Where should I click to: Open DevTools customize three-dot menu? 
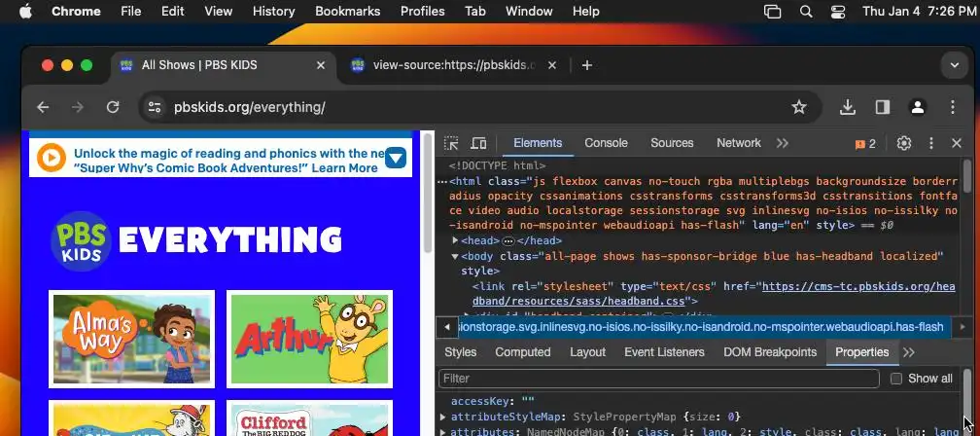click(931, 143)
